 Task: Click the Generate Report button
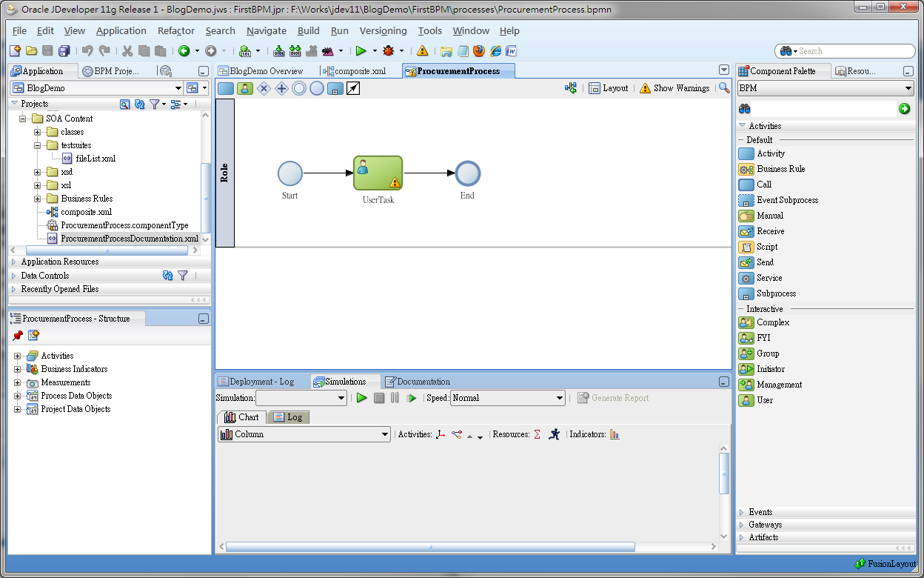coord(613,398)
